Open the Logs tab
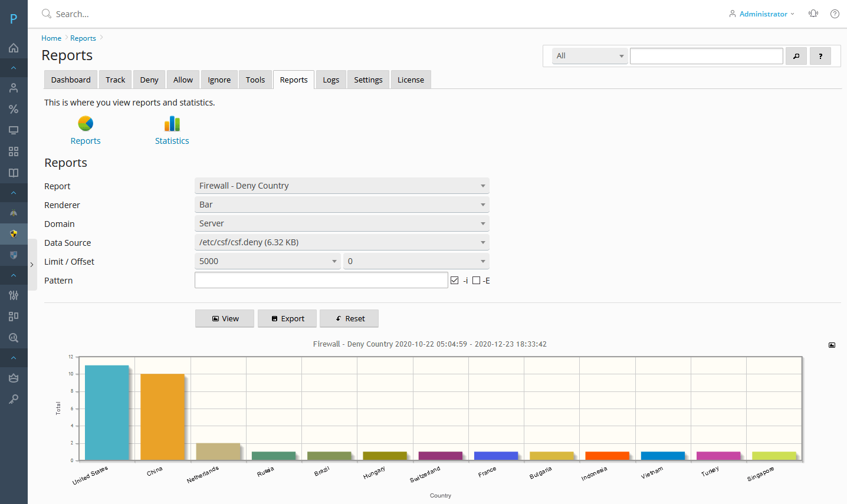Viewport: 847px width, 504px height. coord(331,80)
